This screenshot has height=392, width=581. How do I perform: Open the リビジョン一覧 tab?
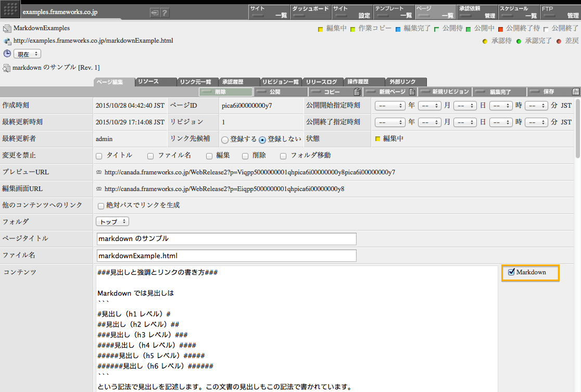pyautogui.click(x=281, y=82)
